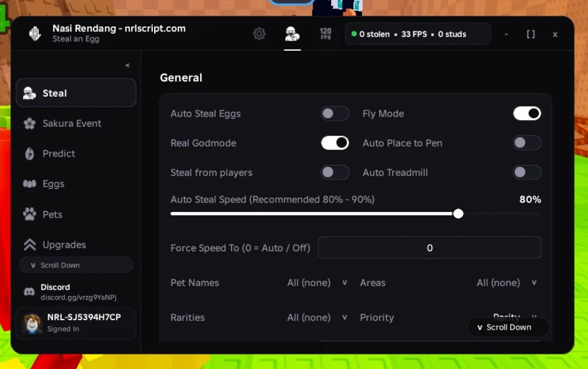588x369 pixels.
Task: Click the Nasi Rendang logo icon
Action: pos(35,34)
